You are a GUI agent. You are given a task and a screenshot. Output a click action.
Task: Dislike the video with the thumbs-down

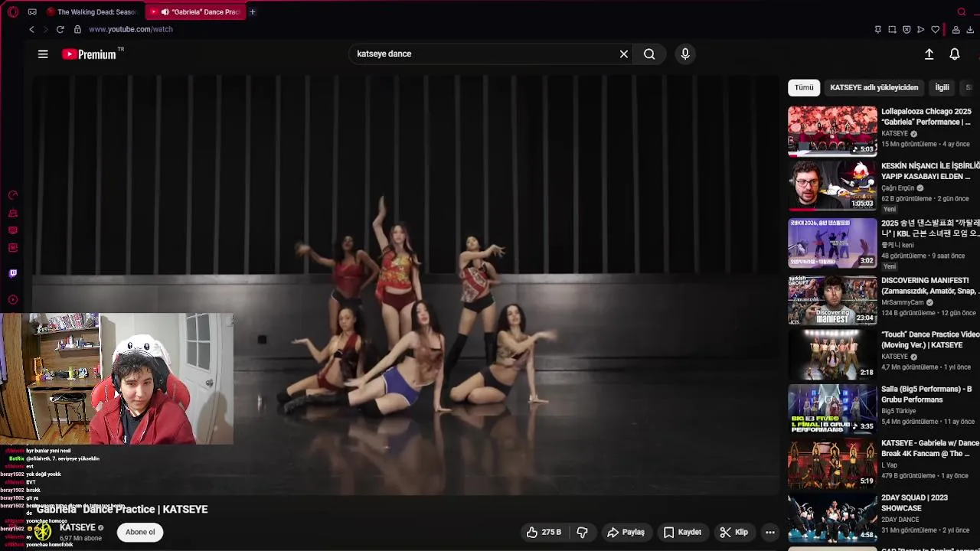coord(582,532)
